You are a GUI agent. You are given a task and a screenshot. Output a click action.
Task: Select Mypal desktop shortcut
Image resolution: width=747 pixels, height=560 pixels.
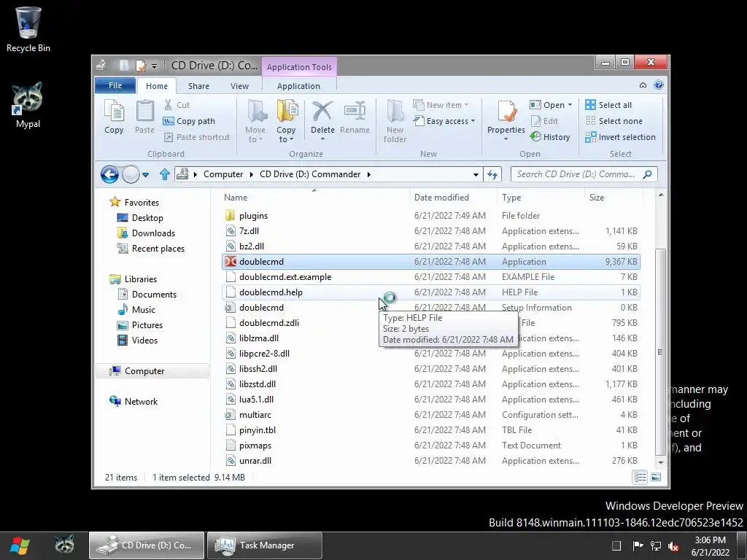click(28, 105)
